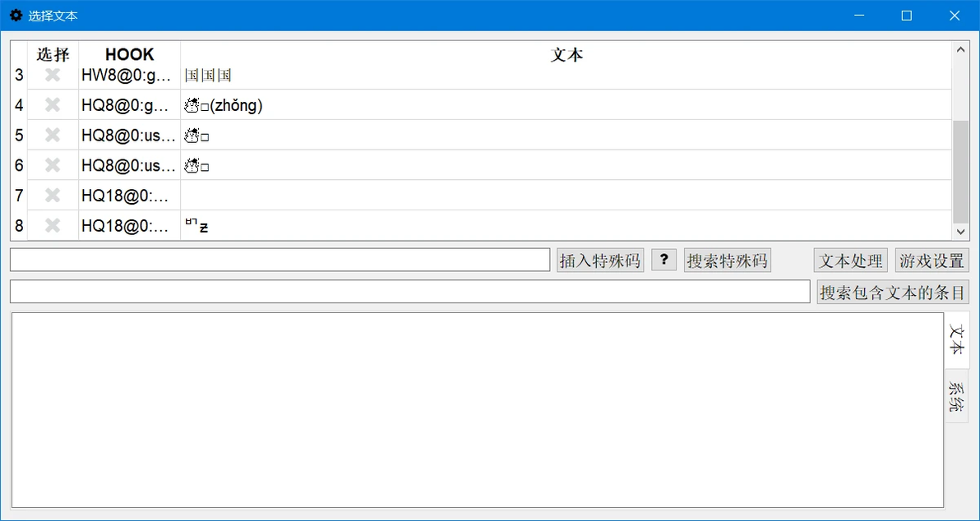Viewport: 980px width, 521px height.
Task: Click the 搜索特殊码 button
Action: point(728,260)
